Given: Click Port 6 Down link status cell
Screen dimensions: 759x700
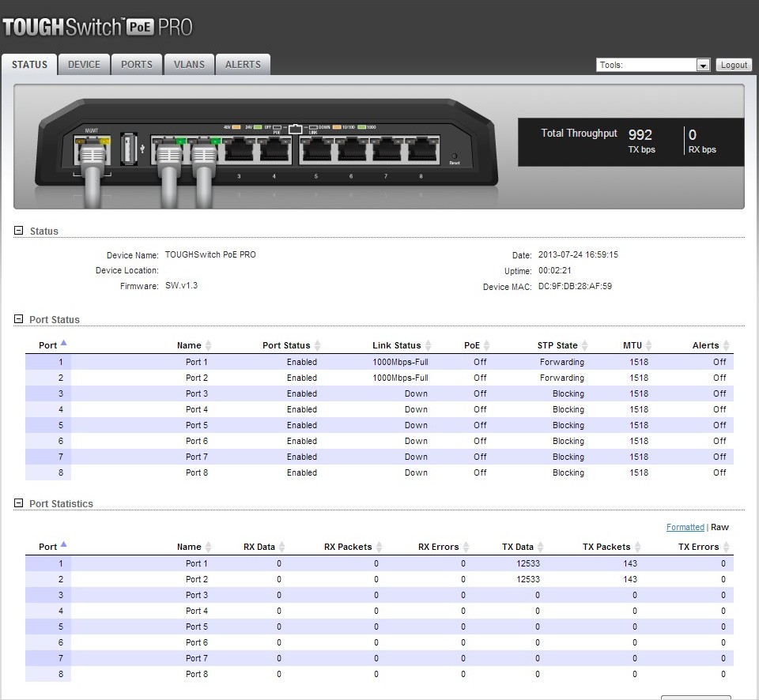Looking at the screenshot, I should click(x=416, y=441).
